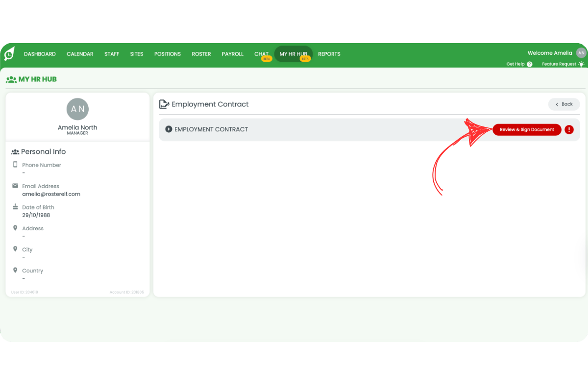Click the red exclamation alert icon
Image resolution: width=588 pixels, height=392 pixels.
[x=569, y=129]
